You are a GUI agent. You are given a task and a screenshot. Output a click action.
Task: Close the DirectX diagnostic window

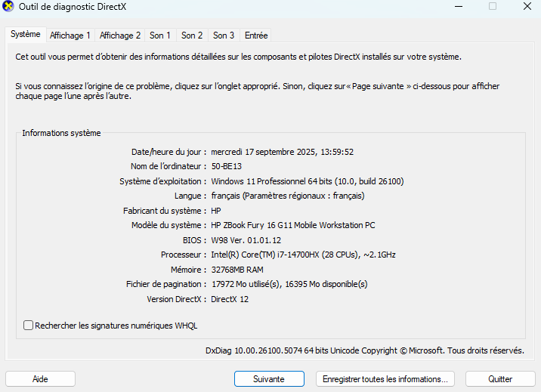coord(527,7)
